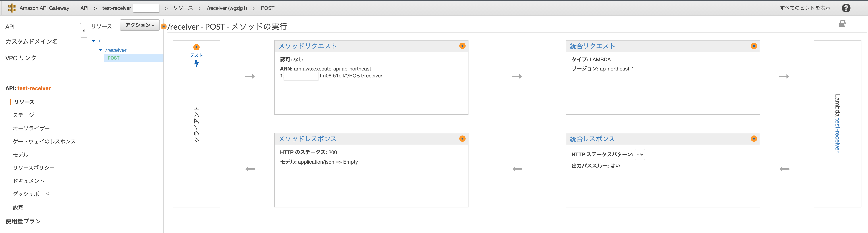The image size is (868, 233).
Task: Click hint dot on メソッドリクエスト box
Action: point(462,46)
